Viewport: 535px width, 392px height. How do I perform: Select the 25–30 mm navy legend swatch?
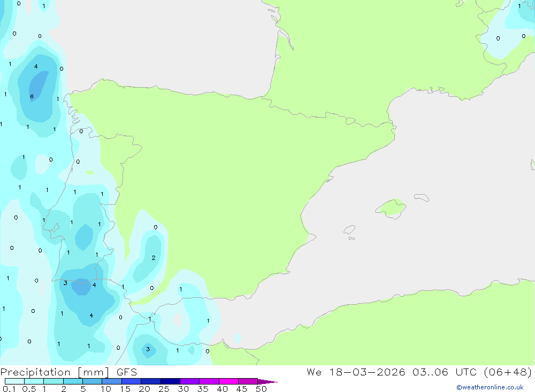point(170,381)
